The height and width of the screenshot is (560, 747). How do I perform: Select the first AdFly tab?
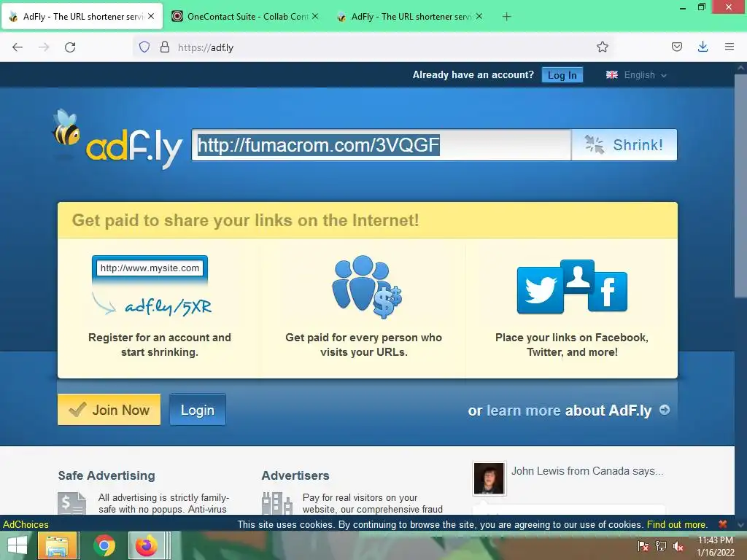click(x=82, y=16)
